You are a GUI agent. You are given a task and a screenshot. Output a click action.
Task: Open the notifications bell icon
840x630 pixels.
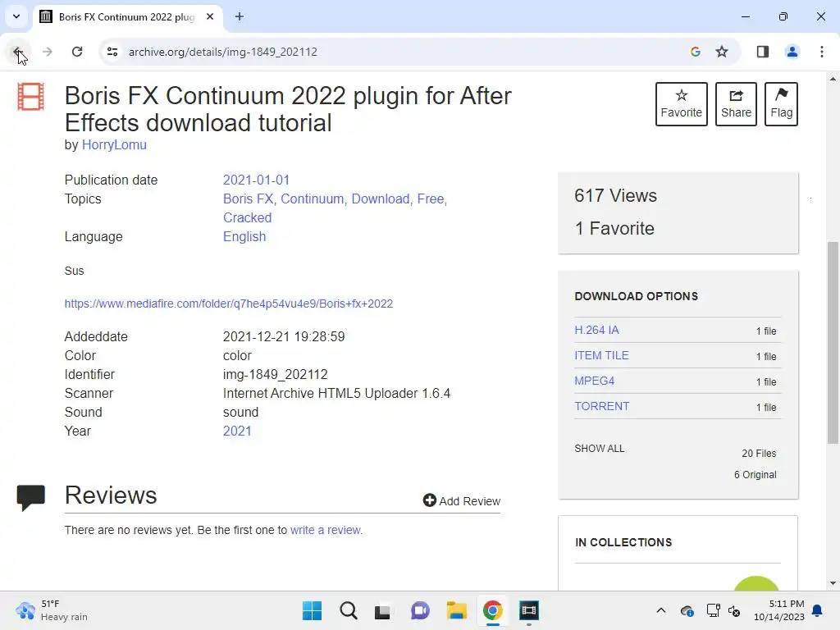818,610
